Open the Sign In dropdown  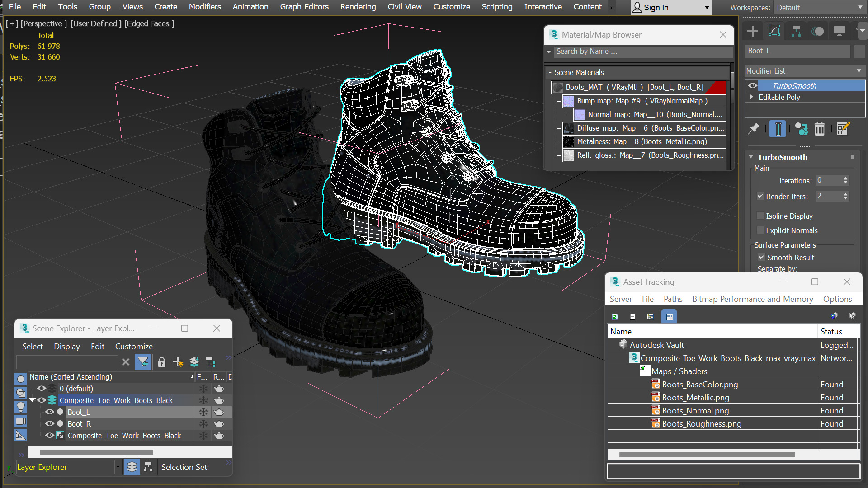pyautogui.click(x=671, y=8)
